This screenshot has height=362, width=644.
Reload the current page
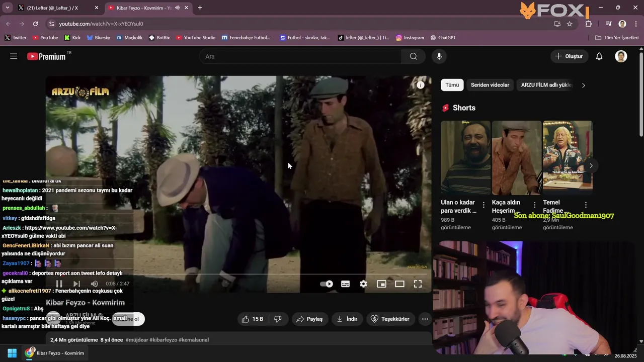pos(35,24)
